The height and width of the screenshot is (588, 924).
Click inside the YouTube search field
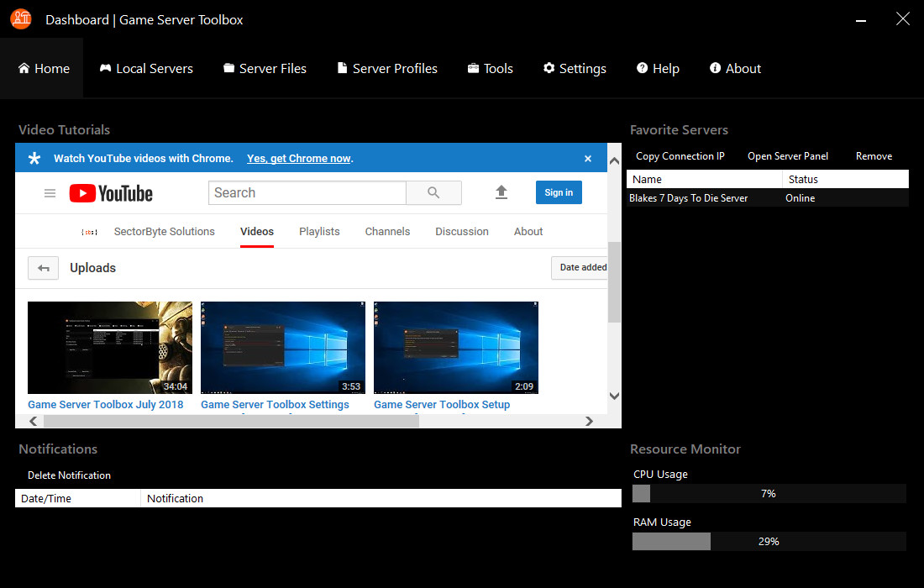point(307,192)
